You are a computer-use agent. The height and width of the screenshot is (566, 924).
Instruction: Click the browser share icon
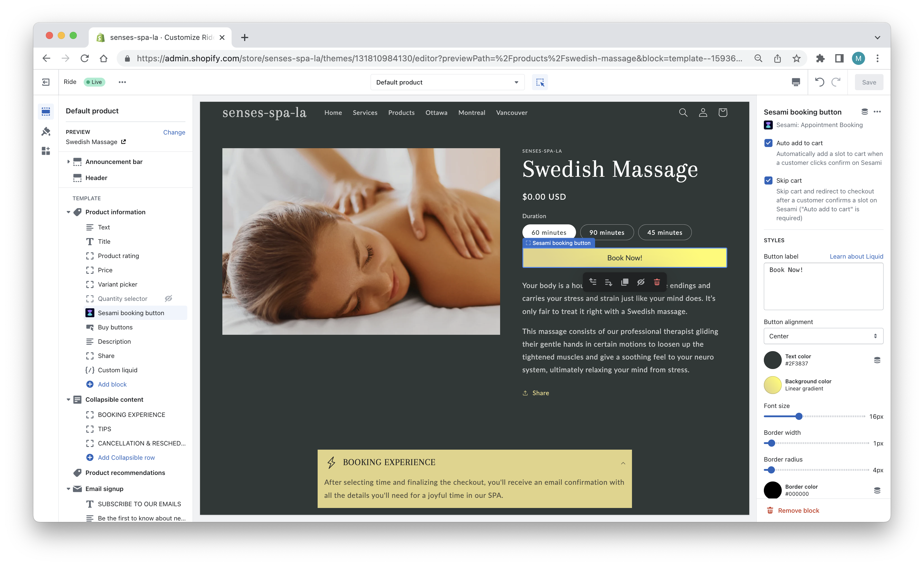[x=777, y=58]
